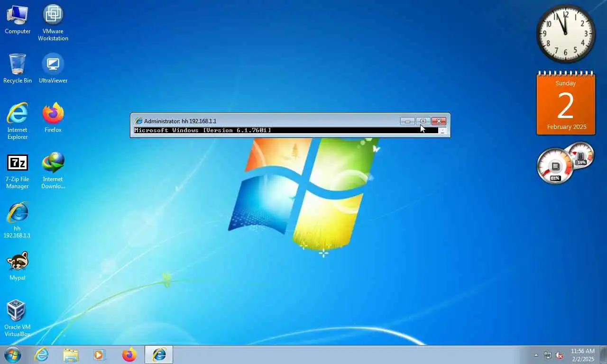Minimize the Administrator: hh 192.168.1.1 window
Screen dimensions: 607x364
click(x=407, y=121)
